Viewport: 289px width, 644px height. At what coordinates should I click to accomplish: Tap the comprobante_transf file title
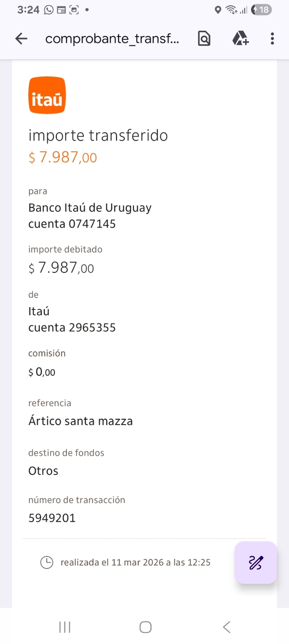click(x=112, y=39)
